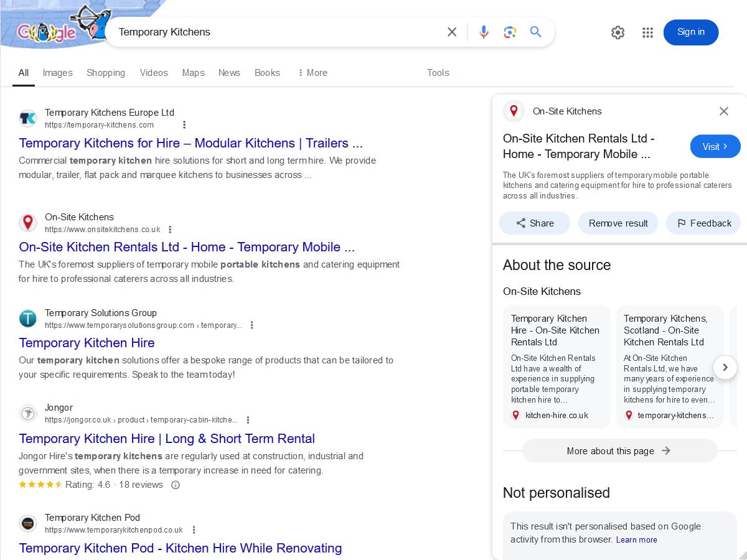The width and height of the screenshot is (747, 560).
Task: Clear the search box text
Action: coord(452,32)
